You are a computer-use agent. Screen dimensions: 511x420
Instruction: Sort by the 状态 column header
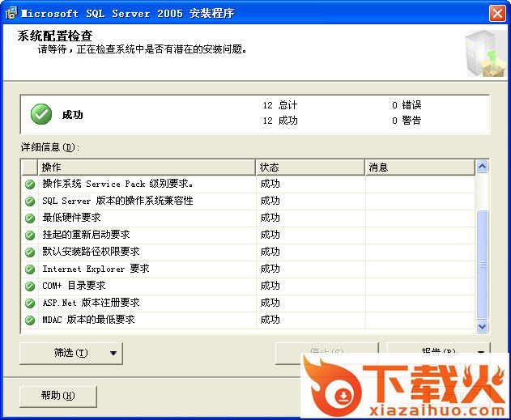310,168
